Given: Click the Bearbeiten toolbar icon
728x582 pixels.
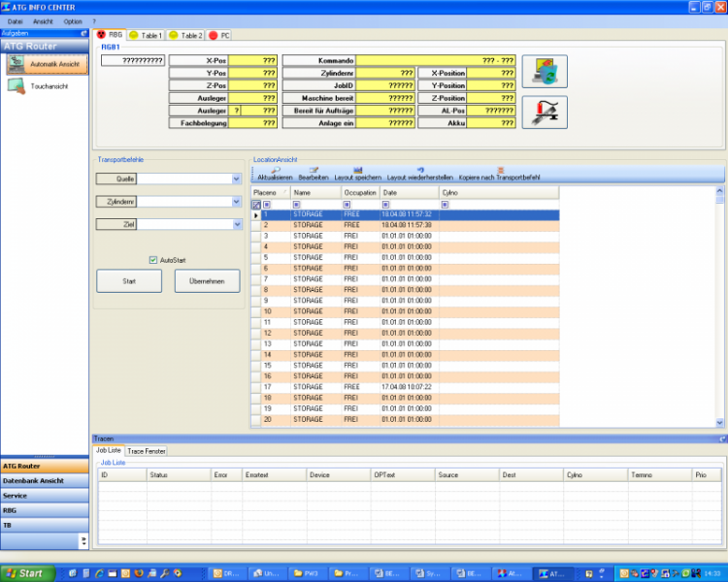Looking at the screenshot, I should (x=313, y=170).
